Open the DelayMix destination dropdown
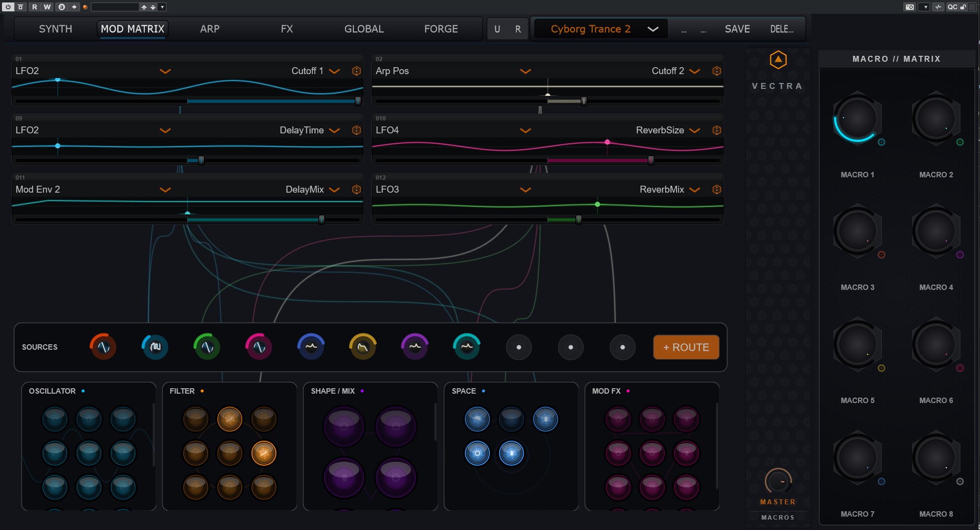This screenshot has height=530, width=980. click(335, 190)
